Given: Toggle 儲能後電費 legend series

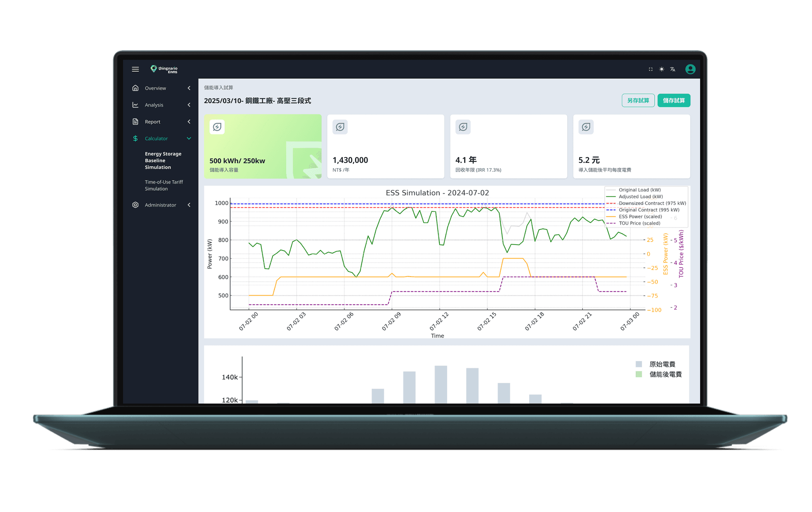Looking at the screenshot, I should click(665, 374).
